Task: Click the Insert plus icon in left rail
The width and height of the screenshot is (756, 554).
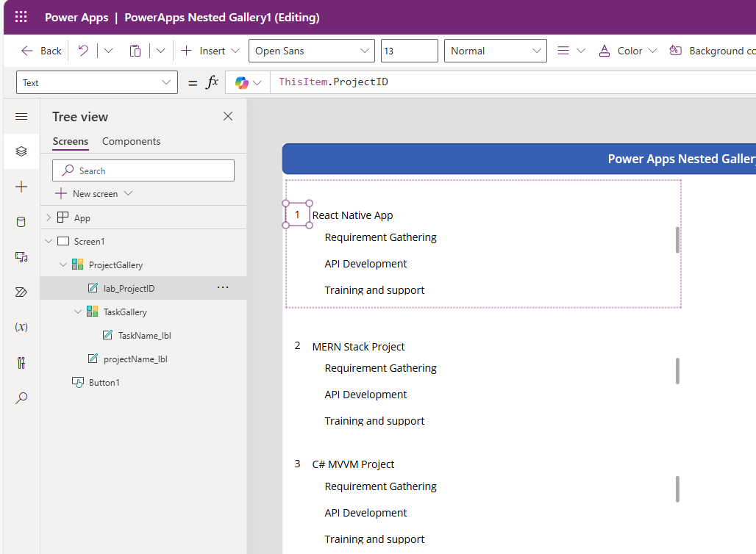Action: pyautogui.click(x=21, y=187)
